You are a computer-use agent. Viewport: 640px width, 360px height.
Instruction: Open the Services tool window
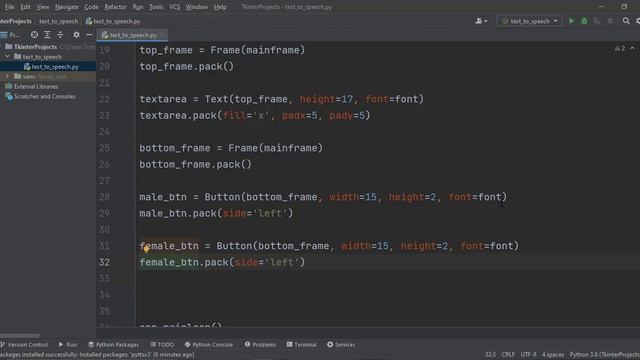point(341,345)
